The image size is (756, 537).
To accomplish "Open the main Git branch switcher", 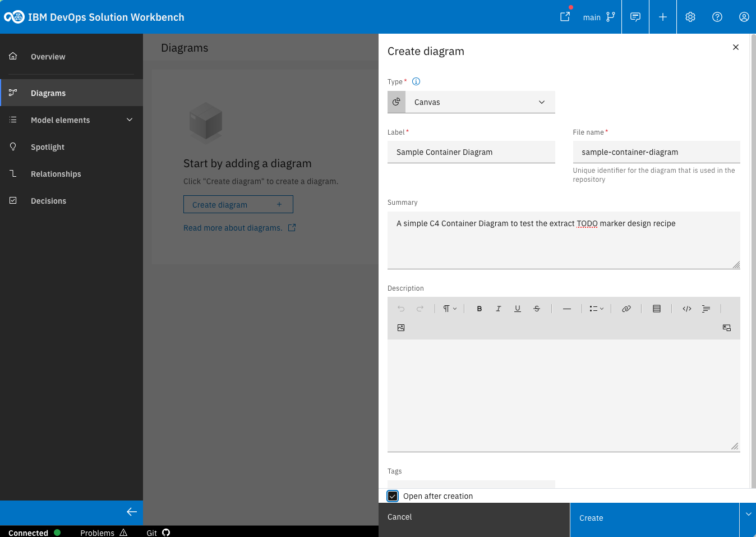I will [x=599, y=17].
